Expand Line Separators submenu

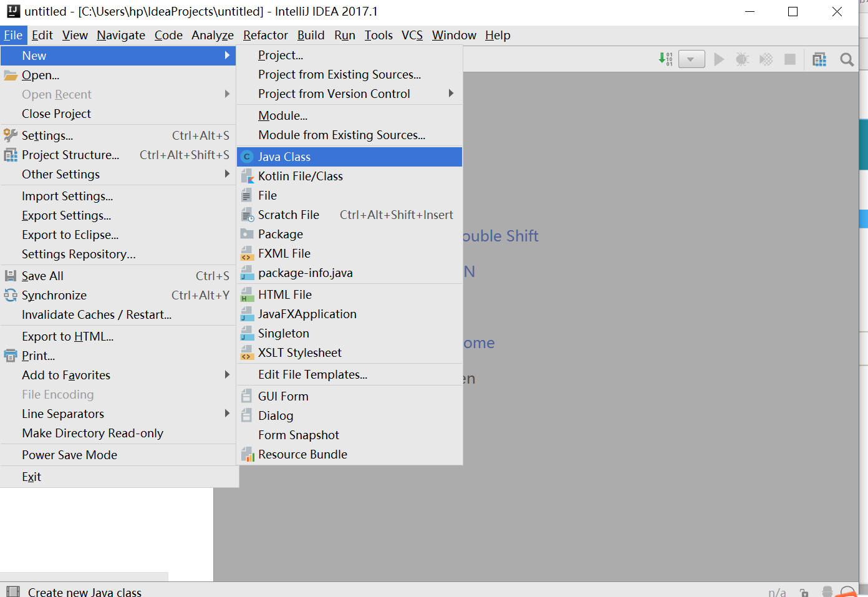pos(118,414)
